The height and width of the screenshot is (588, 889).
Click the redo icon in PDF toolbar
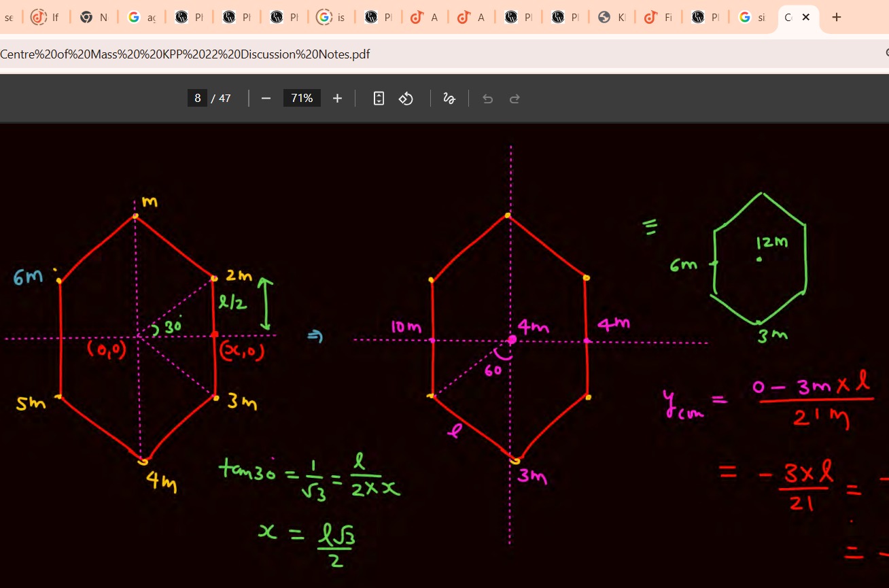pos(515,98)
